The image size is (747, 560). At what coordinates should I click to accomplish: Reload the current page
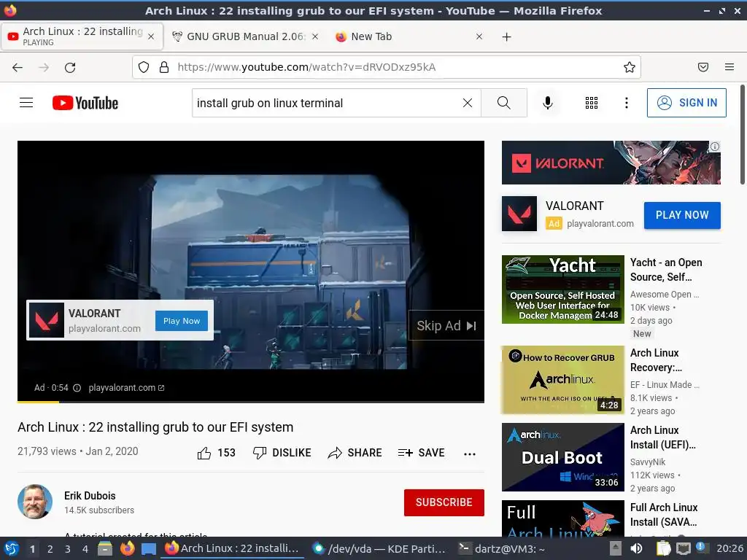70,68
